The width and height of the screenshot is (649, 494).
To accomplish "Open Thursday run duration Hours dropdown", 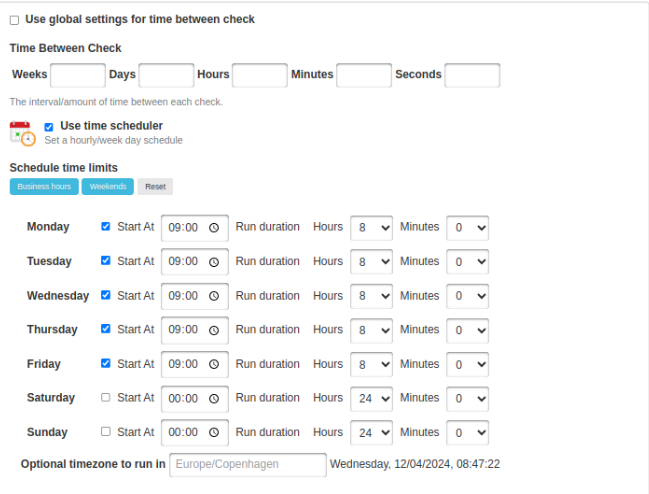I will (371, 330).
